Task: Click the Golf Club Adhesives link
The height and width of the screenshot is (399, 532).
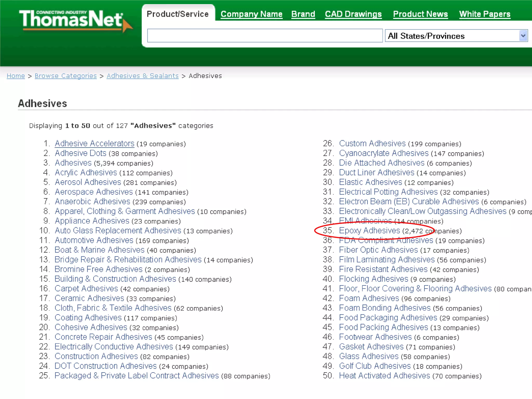Action: pos(375,366)
